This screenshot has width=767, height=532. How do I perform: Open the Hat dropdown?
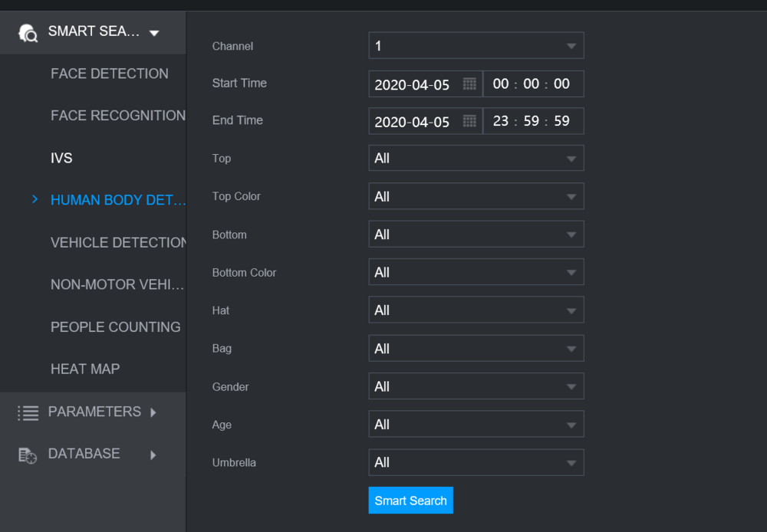tap(476, 310)
